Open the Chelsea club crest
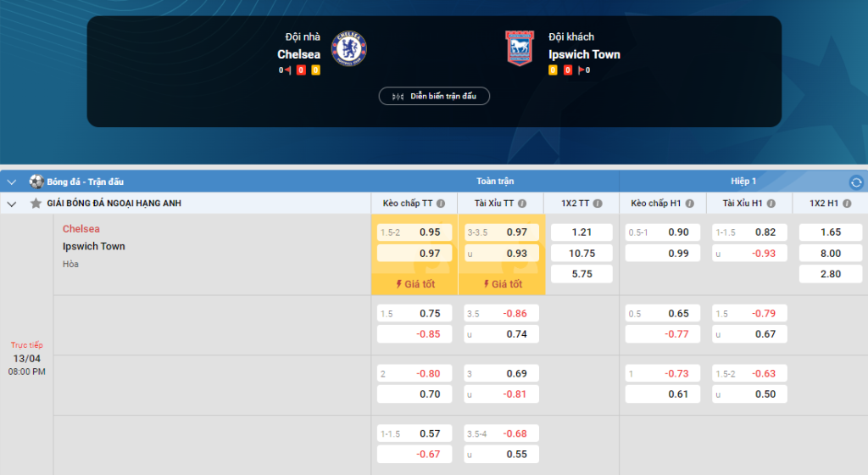868x475 pixels. 348,48
